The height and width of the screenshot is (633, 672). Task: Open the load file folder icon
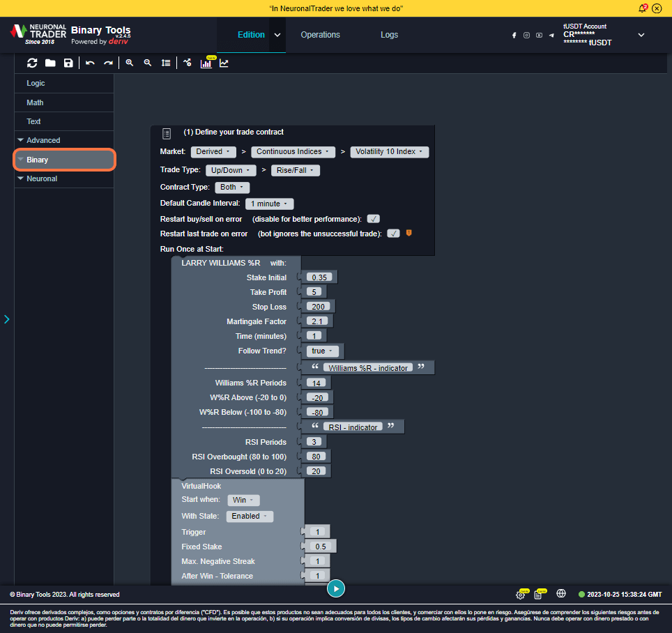(50, 63)
